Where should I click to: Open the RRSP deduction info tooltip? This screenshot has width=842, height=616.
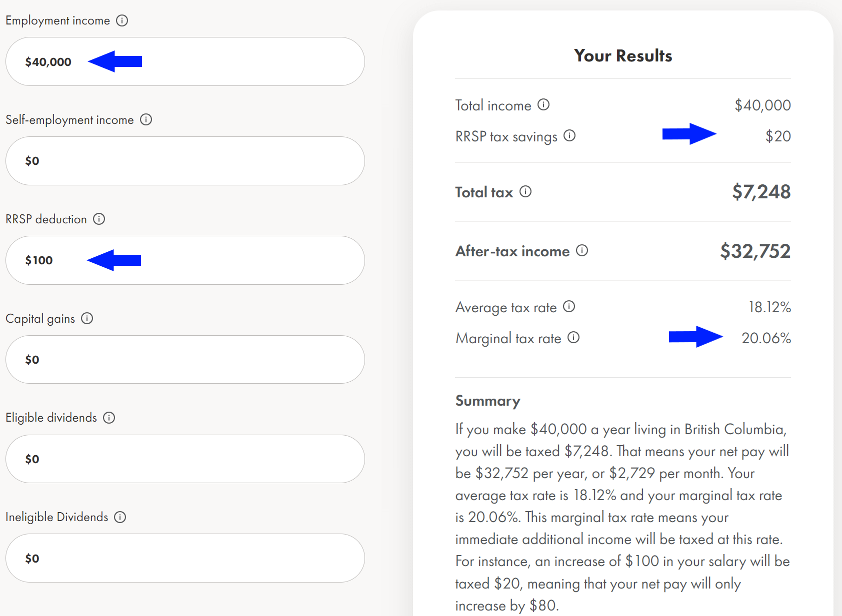tap(100, 219)
